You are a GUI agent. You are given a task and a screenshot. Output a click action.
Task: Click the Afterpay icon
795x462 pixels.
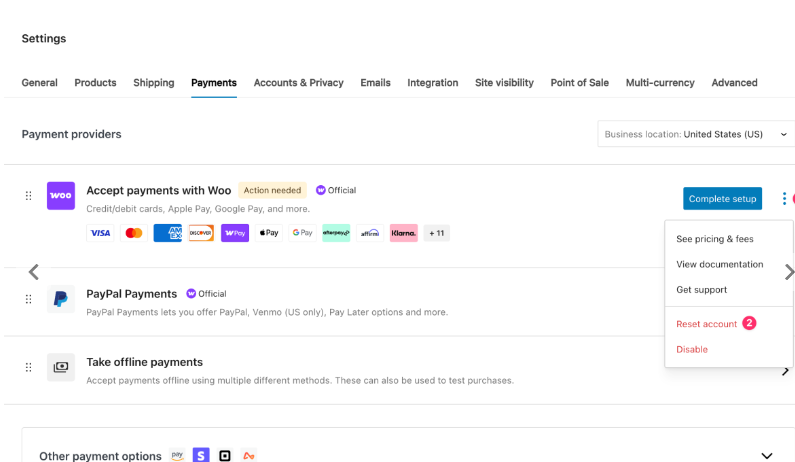[x=336, y=233]
